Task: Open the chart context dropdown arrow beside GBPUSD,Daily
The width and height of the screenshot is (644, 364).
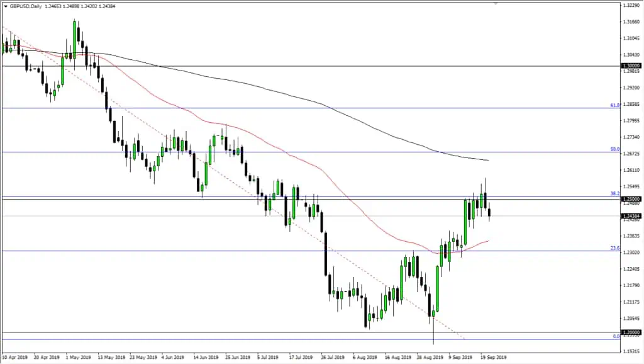Action: coord(6,6)
